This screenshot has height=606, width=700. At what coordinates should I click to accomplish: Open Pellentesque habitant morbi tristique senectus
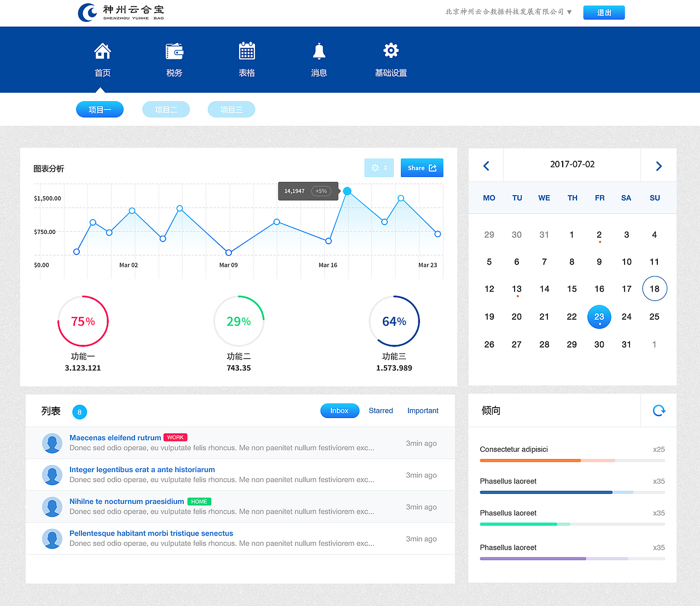tap(151, 533)
